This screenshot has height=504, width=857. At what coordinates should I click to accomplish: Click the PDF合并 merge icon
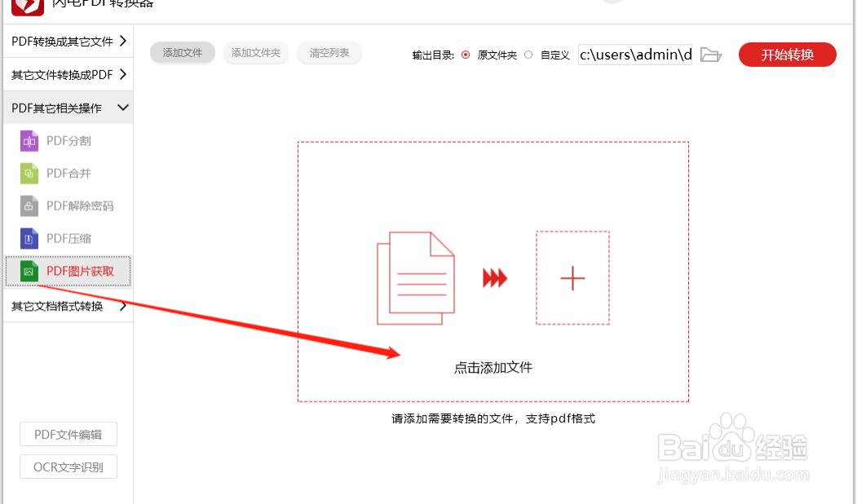29,173
